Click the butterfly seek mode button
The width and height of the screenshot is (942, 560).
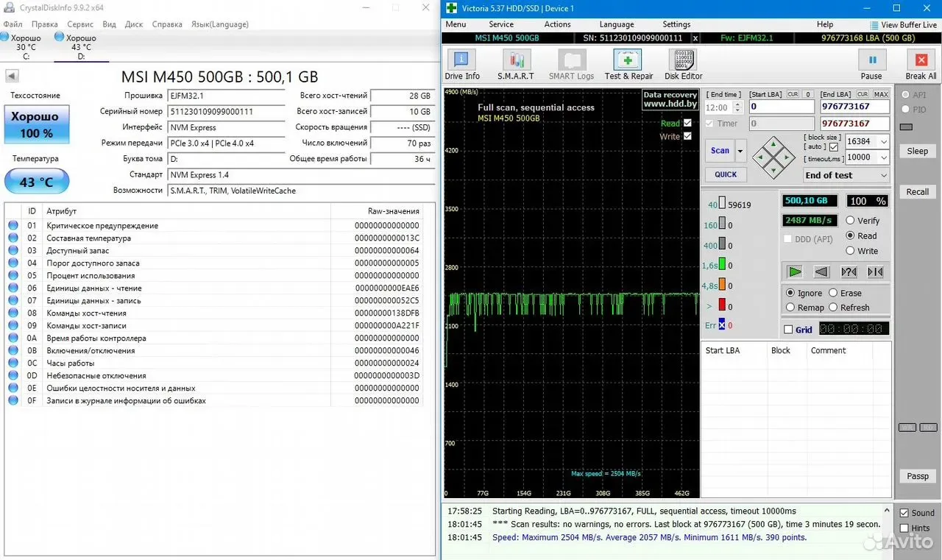[875, 272]
